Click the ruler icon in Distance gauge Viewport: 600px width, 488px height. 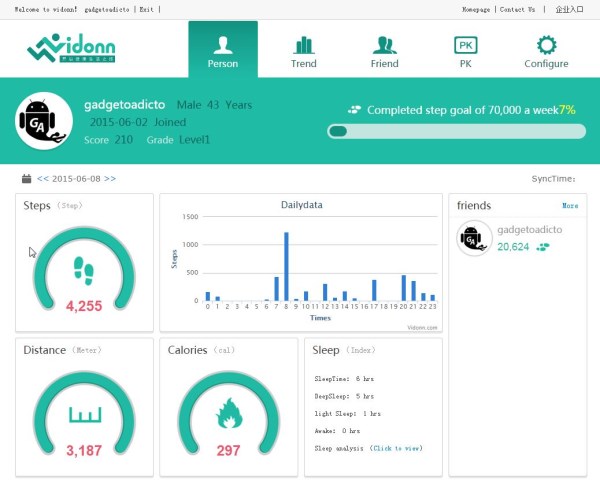[x=84, y=413]
